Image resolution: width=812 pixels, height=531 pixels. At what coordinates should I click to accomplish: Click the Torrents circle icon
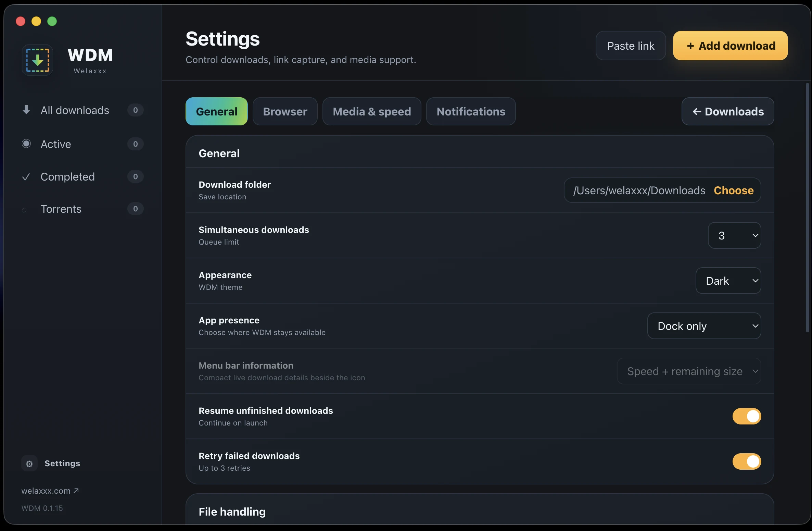(24, 210)
